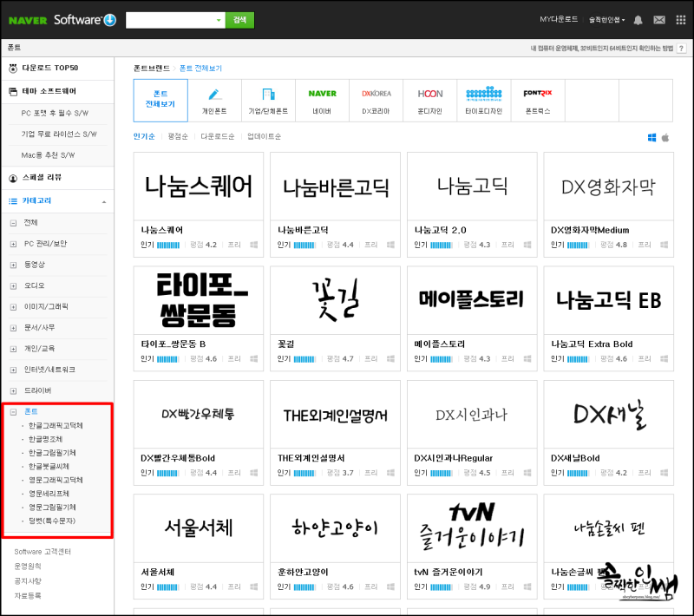Image resolution: width=694 pixels, height=616 pixels.
Task: Open the PC 포맷 후 필수 S/W item
Action: pos(55,114)
